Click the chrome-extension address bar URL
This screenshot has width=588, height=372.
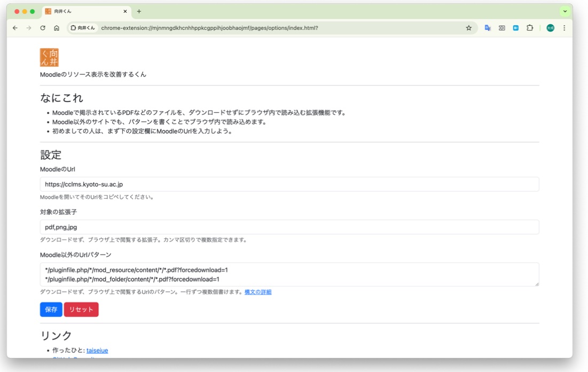tap(210, 28)
